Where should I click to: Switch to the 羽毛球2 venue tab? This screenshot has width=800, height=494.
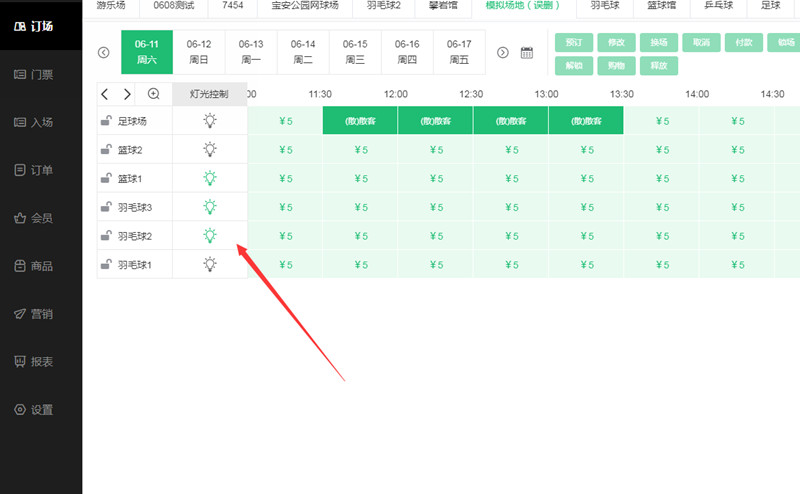click(x=379, y=6)
